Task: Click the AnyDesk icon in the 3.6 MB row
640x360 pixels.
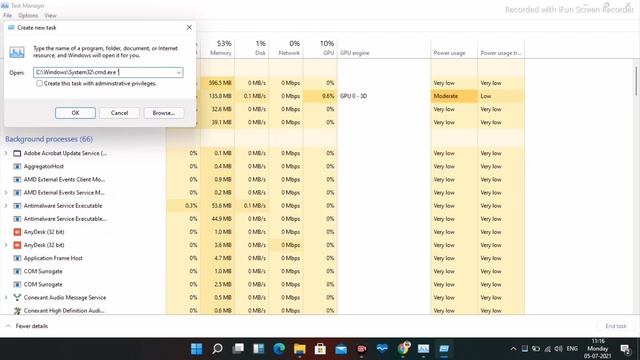Action: point(17,245)
